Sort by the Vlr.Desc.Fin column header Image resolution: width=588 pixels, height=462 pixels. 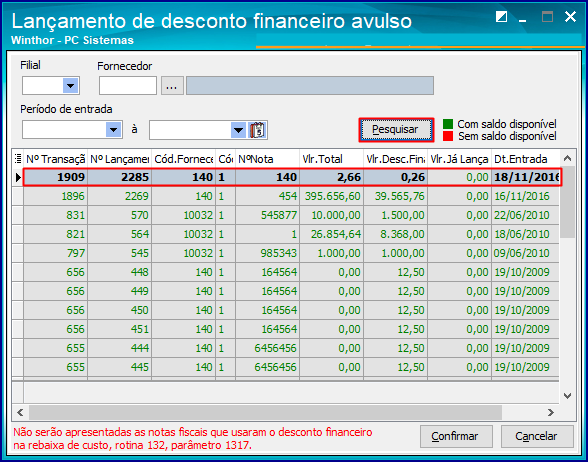point(396,159)
